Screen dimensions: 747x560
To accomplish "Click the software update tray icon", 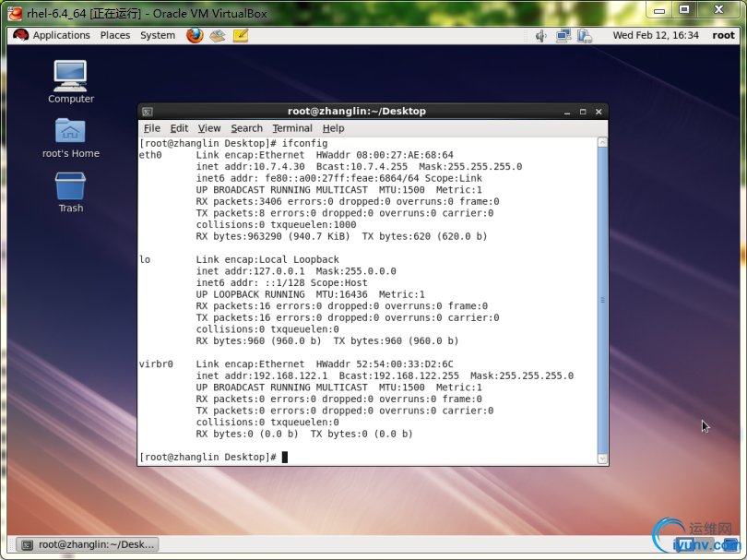I will coord(585,36).
